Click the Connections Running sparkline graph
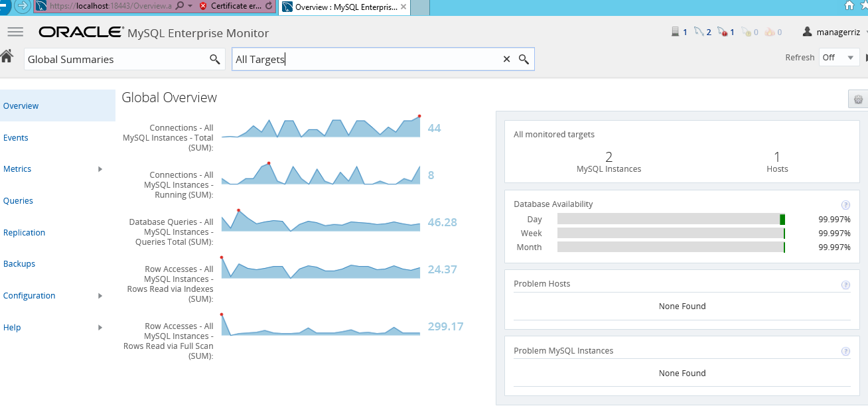The image size is (868, 406). 321,173
